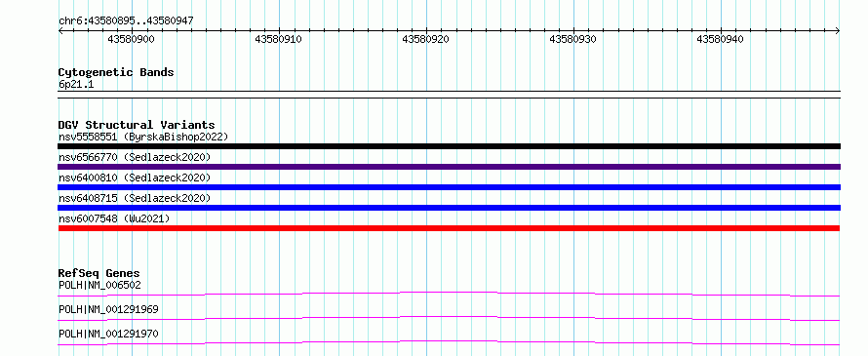Click variant label nsv6007548 (Wu2021)
Viewport: 868px width, 356px height.
coord(114,218)
